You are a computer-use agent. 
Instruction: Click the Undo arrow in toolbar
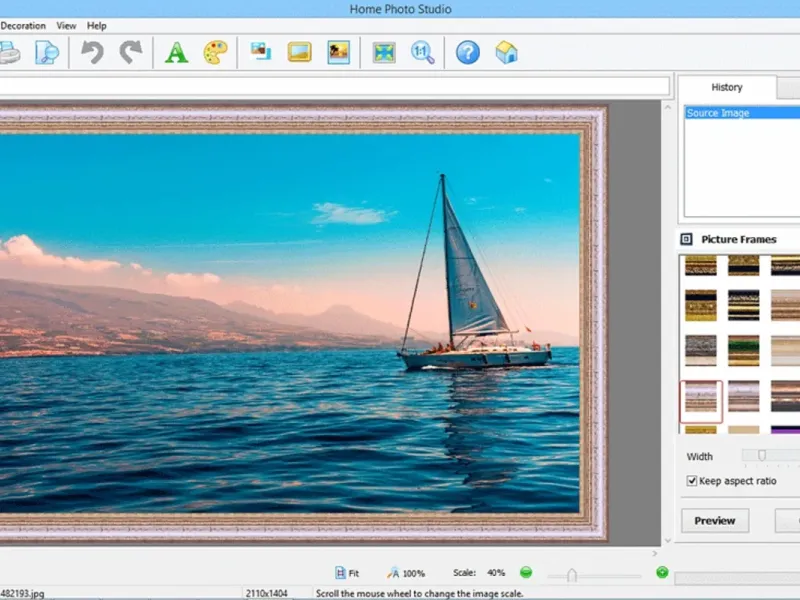93,52
